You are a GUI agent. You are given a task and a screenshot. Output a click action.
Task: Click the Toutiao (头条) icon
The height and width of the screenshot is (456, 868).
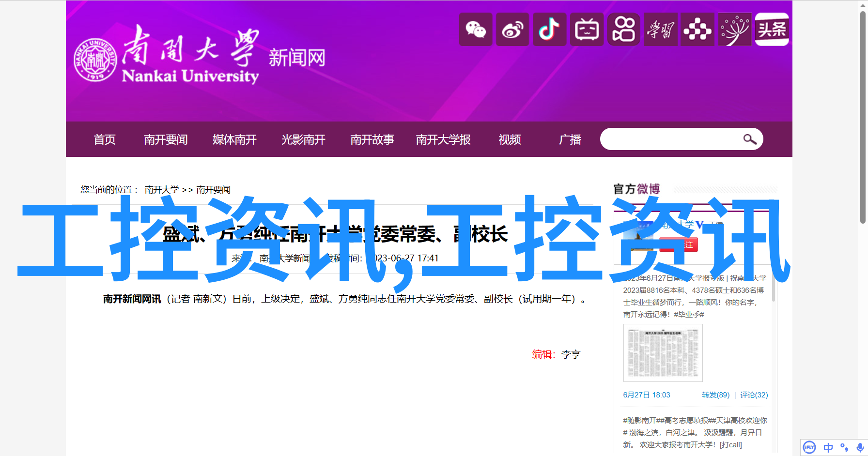[x=772, y=30]
